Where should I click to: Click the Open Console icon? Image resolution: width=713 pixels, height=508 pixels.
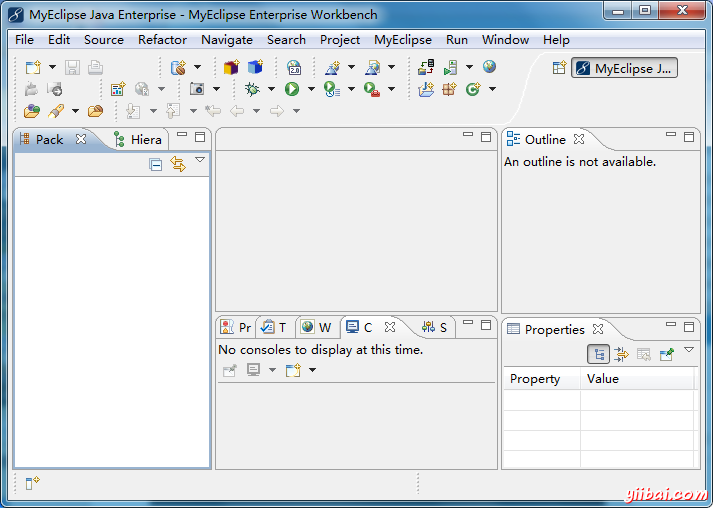tap(293, 370)
